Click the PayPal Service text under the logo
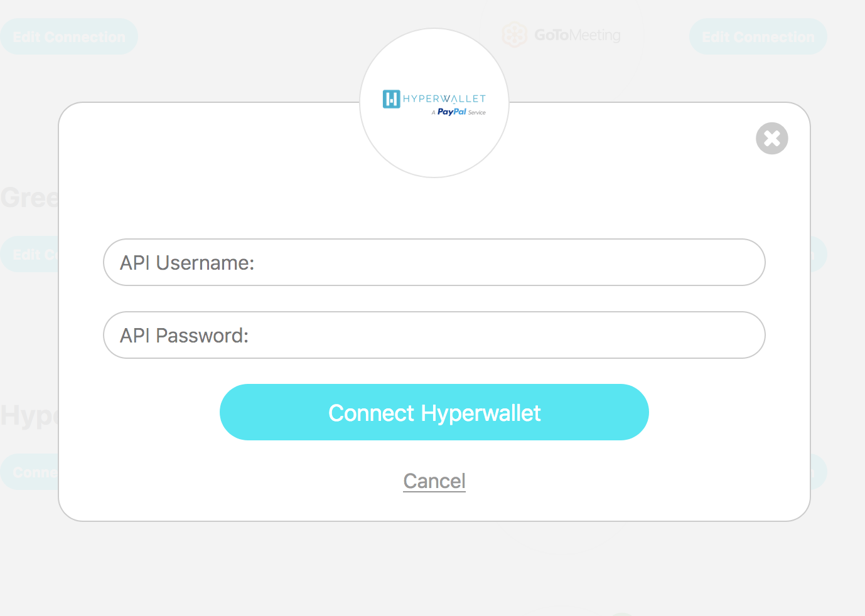This screenshot has width=865, height=616. pos(460,112)
